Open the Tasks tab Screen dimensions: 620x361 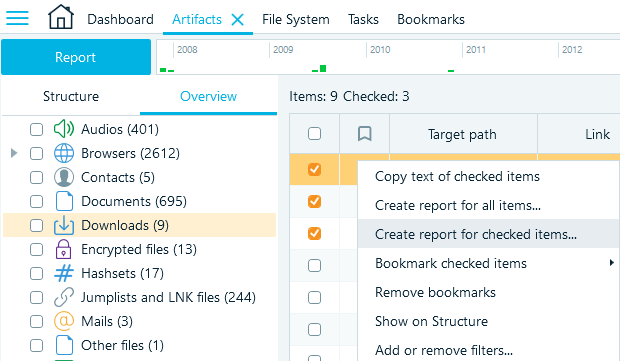click(363, 19)
